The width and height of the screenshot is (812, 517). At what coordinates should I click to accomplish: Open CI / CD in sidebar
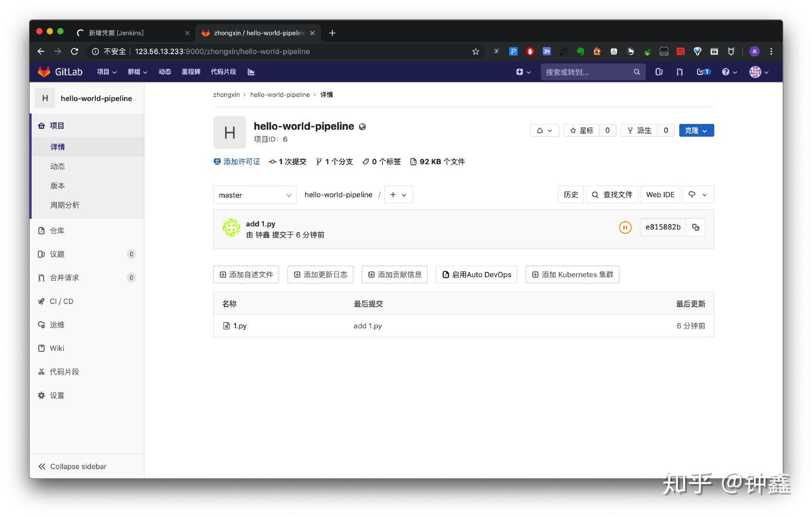pyautogui.click(x=87, y=301)
